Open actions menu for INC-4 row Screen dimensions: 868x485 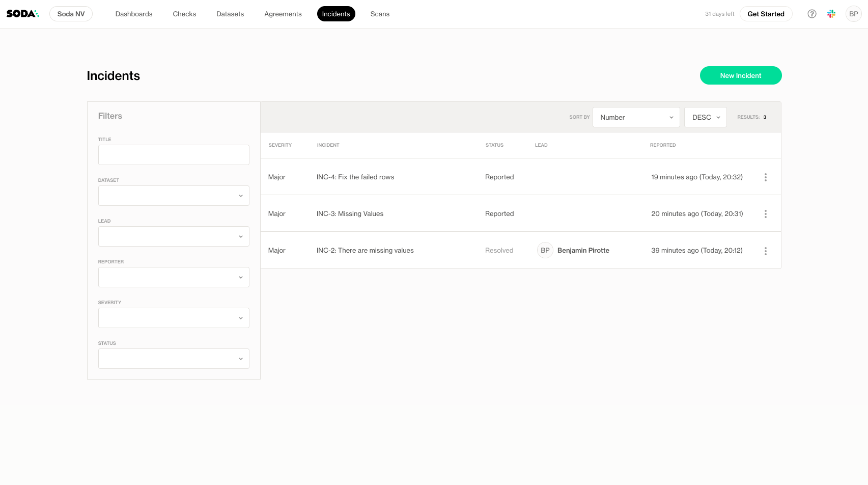click(x=765, y=177)
